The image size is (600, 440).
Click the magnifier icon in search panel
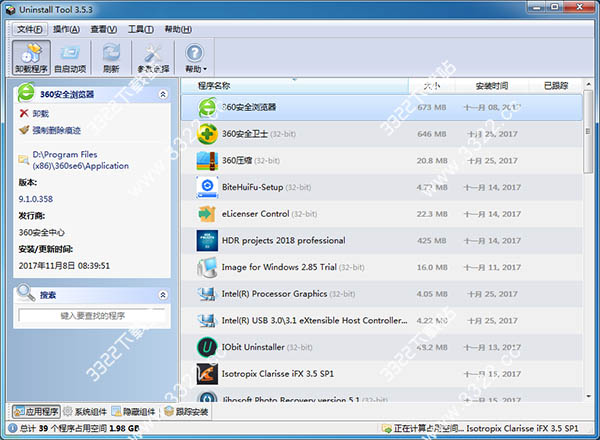point(26,293)
